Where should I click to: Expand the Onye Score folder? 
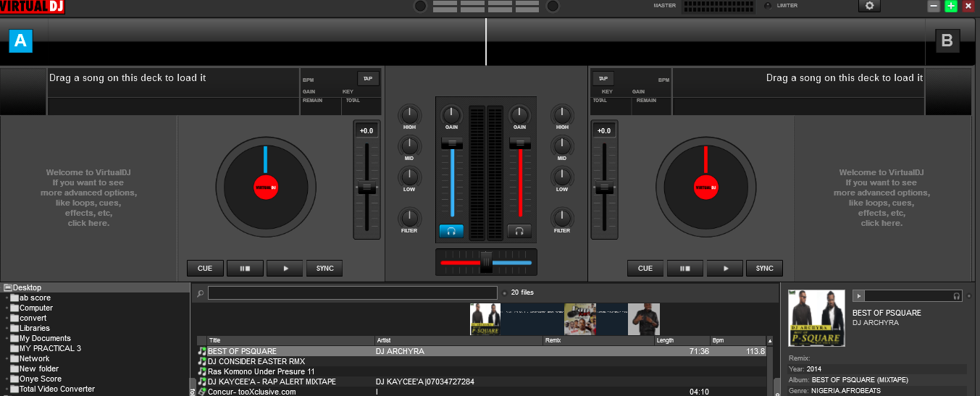7,379
